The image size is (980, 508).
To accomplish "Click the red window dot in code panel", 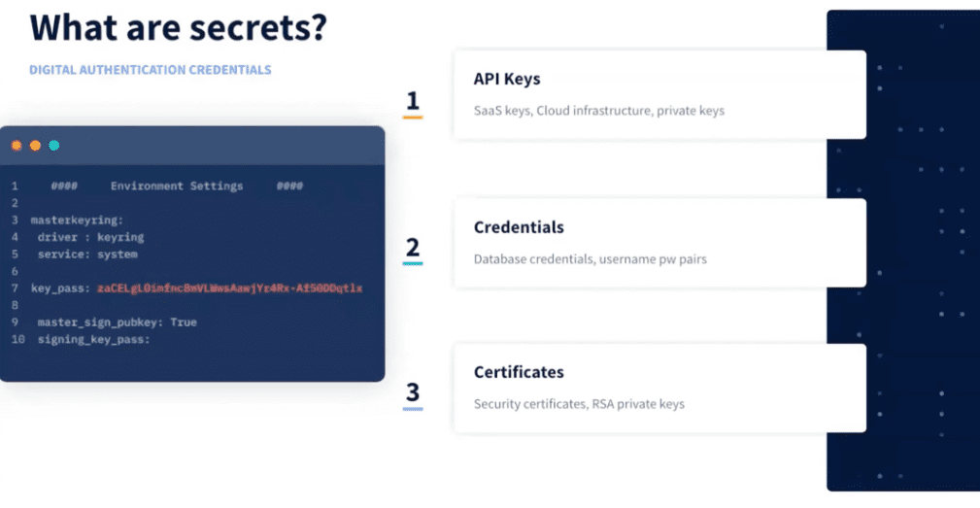I will pos(17,146).
